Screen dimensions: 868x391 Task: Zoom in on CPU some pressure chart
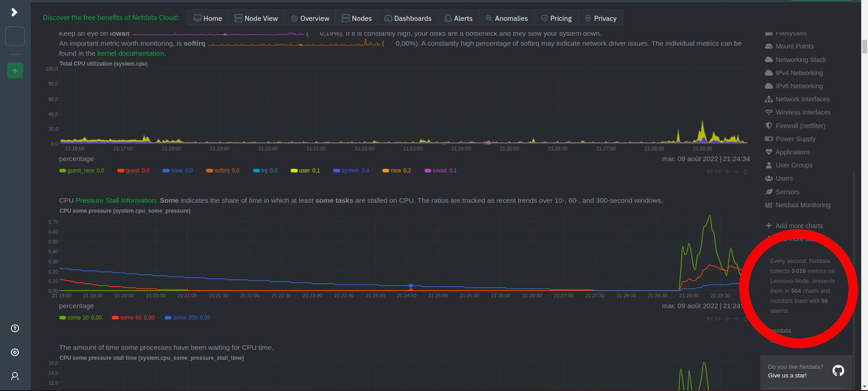pyautogui.click(x=727, y=319)
